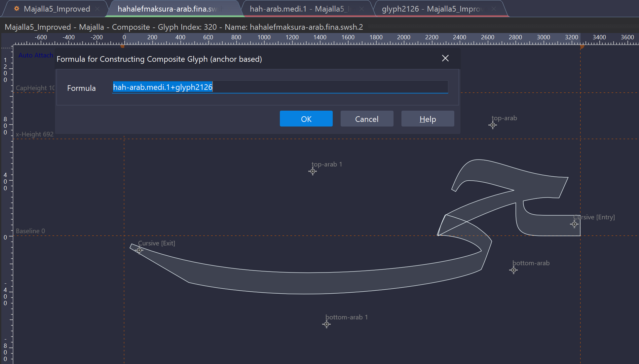Close the glyph2126 tab

494,9
